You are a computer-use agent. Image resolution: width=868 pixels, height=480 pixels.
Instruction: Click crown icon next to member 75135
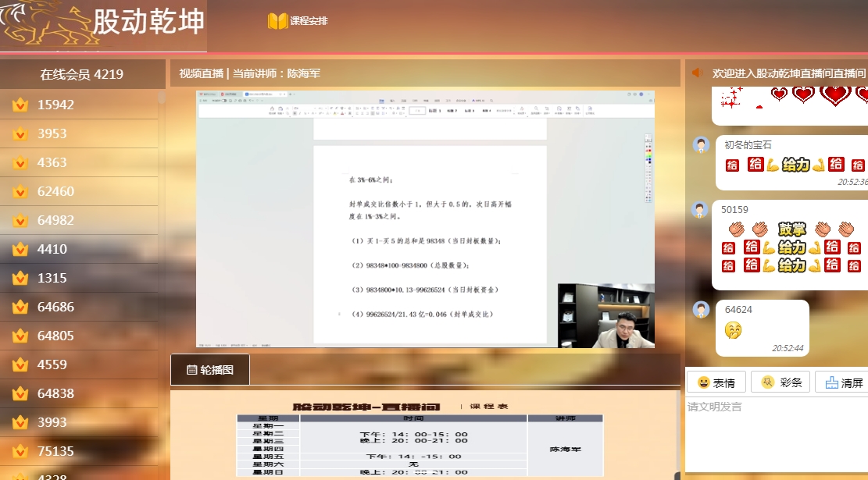[x=20, y=450]
